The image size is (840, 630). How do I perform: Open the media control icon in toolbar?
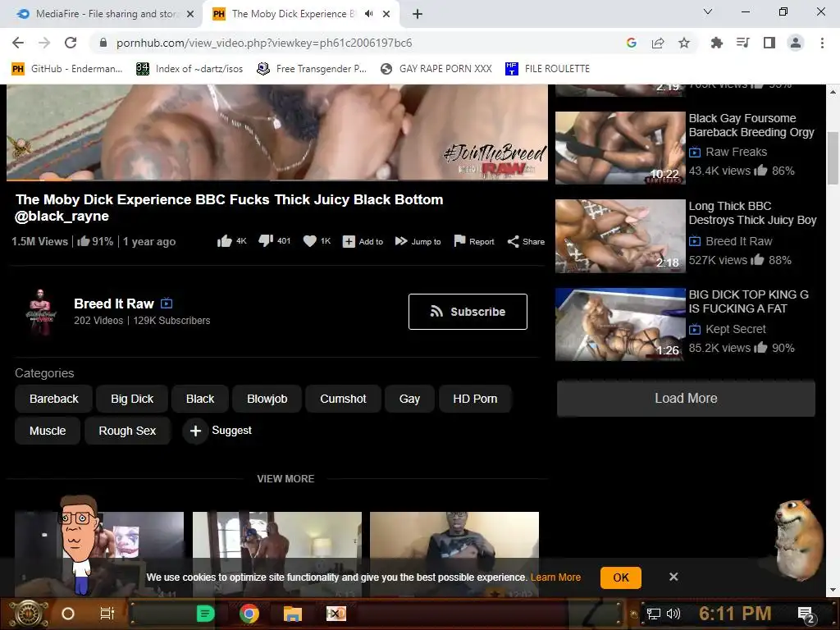[x=743, y=43]
